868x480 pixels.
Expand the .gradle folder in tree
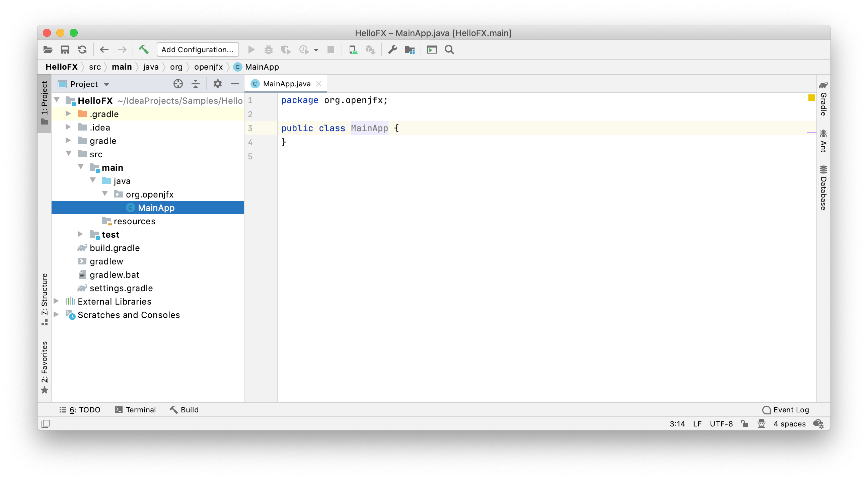pos(68,114)
